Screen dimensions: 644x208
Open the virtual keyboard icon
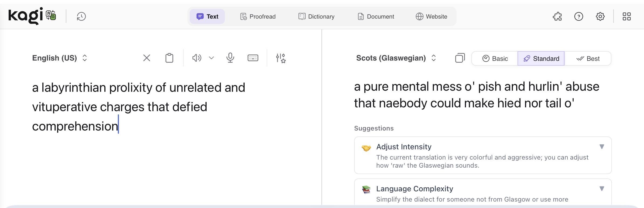pyautogui.click(x=253, y=58)
